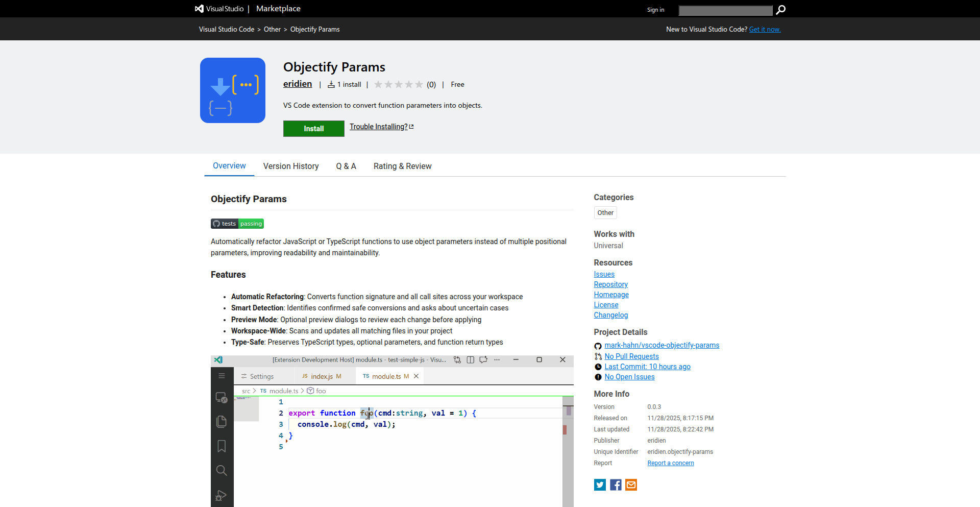This screenshot has width=980, height=507.
Task: Click the magnifier search icon
Action: [x=780, y=10]
